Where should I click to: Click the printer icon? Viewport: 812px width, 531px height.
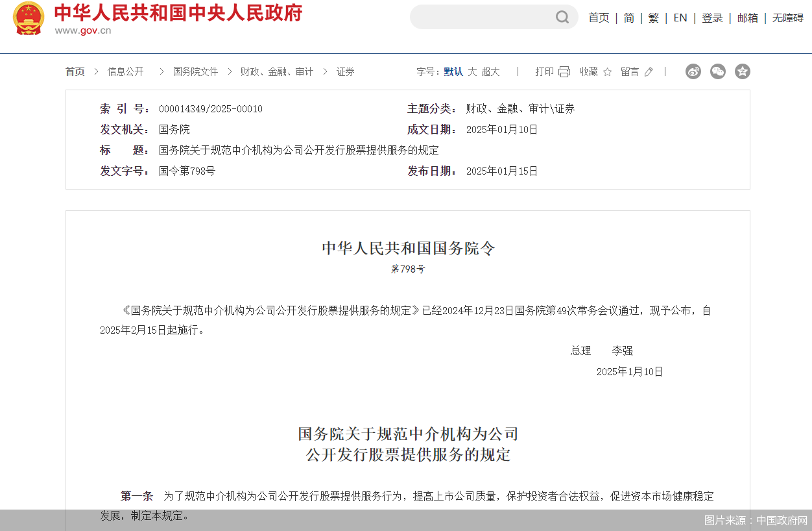pos(564,72)
